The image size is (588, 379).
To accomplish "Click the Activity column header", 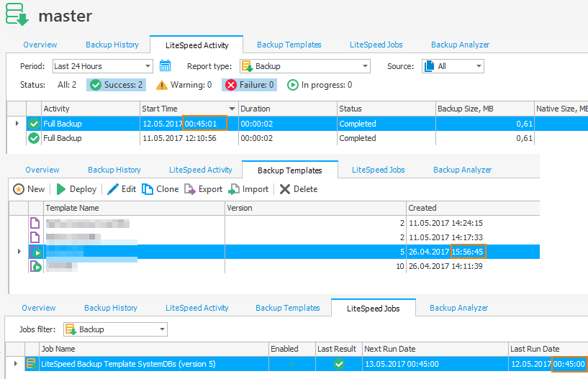I will (x=91, y=109).
